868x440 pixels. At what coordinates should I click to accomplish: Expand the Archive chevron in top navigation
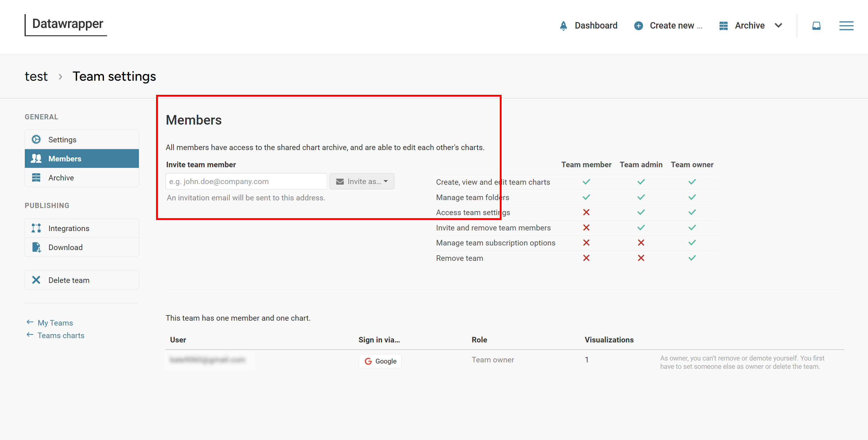point(778,26)
